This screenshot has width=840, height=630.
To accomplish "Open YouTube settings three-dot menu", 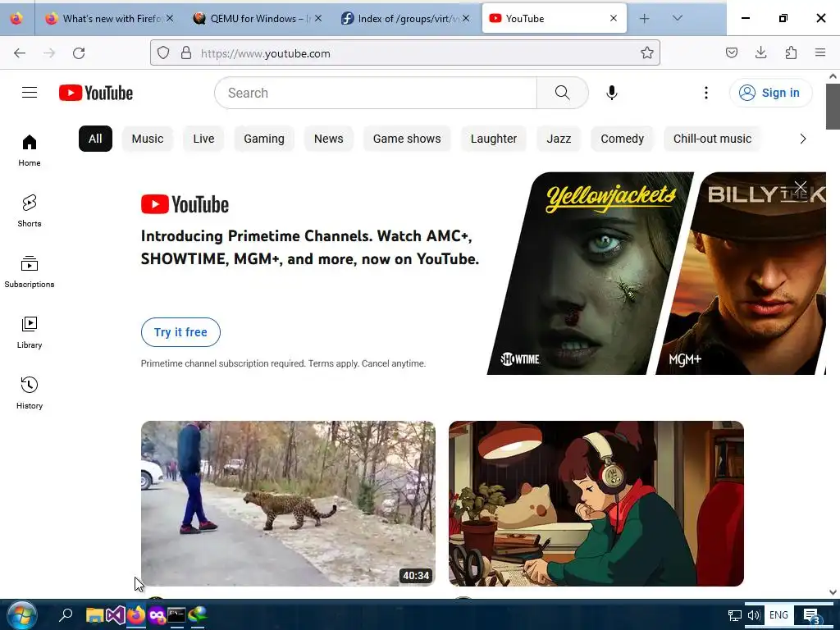I will pyautogui.click(x=705, y=93).
